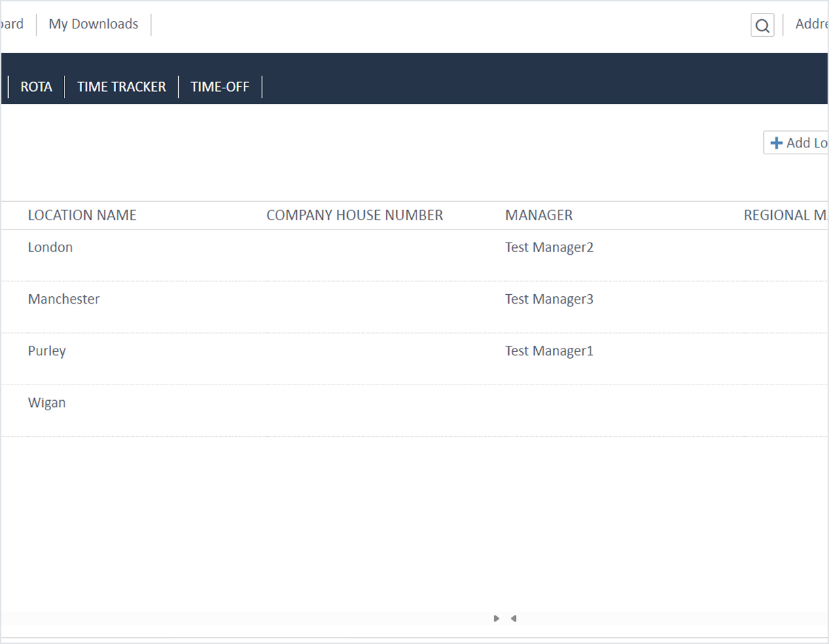Open the Manchester location entry
Image resolution: width=829 pixels, height=644 pixels.
64,299
